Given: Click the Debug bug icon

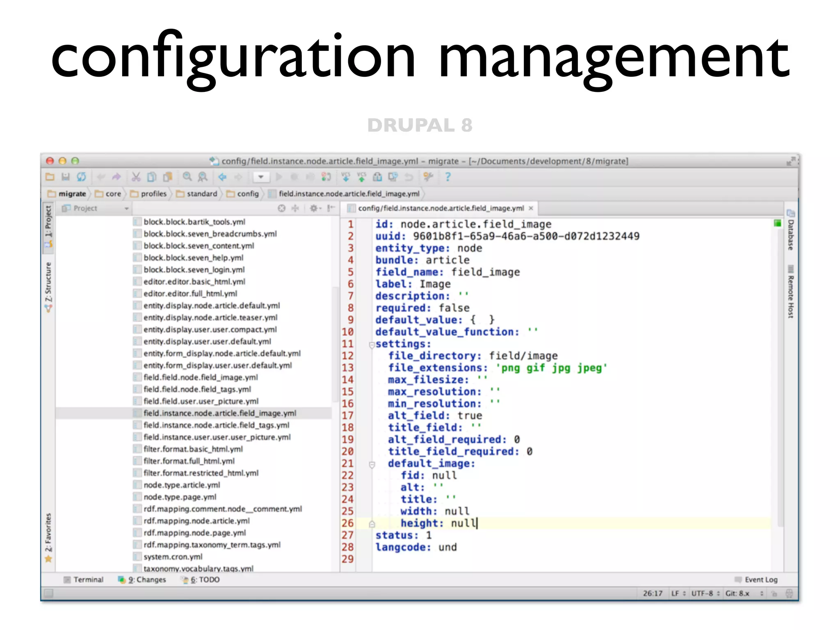Looking at the screenshot, I should (294, 177).
